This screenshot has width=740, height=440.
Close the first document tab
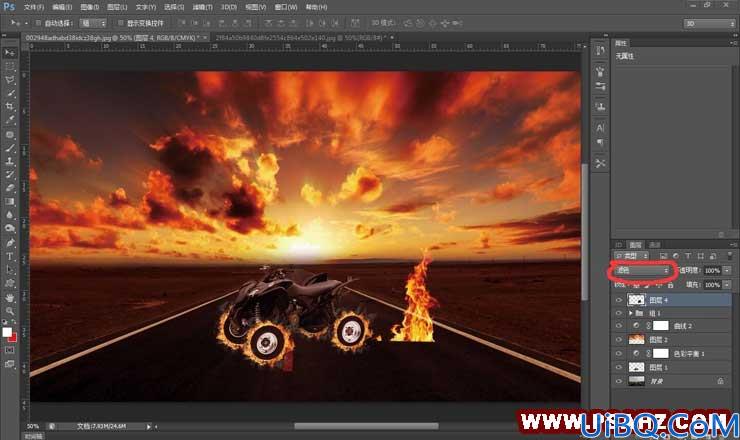tap(205, 37)
